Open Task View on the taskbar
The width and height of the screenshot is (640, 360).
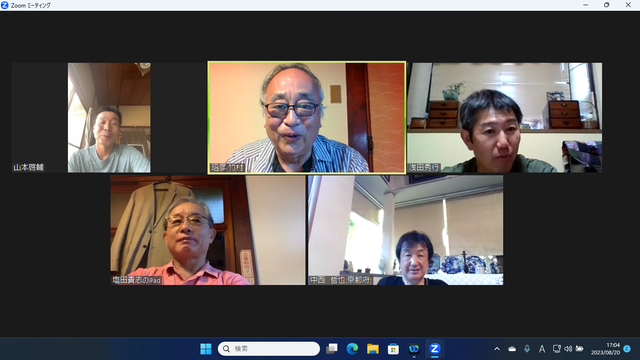332,349
